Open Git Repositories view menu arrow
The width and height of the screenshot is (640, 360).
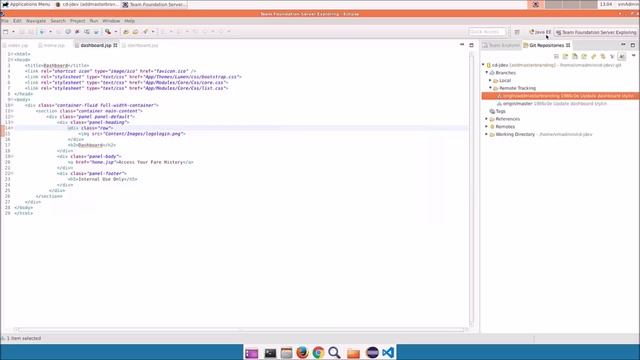[x=633, y=56]
